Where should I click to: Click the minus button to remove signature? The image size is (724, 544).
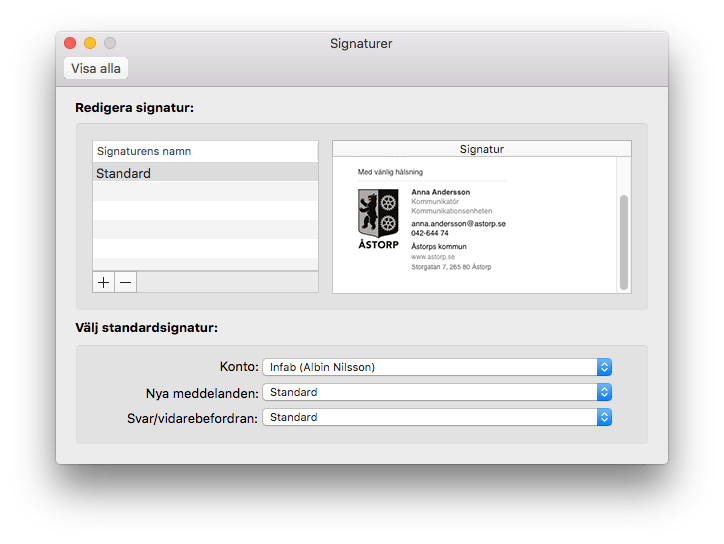tap(126, 282)
